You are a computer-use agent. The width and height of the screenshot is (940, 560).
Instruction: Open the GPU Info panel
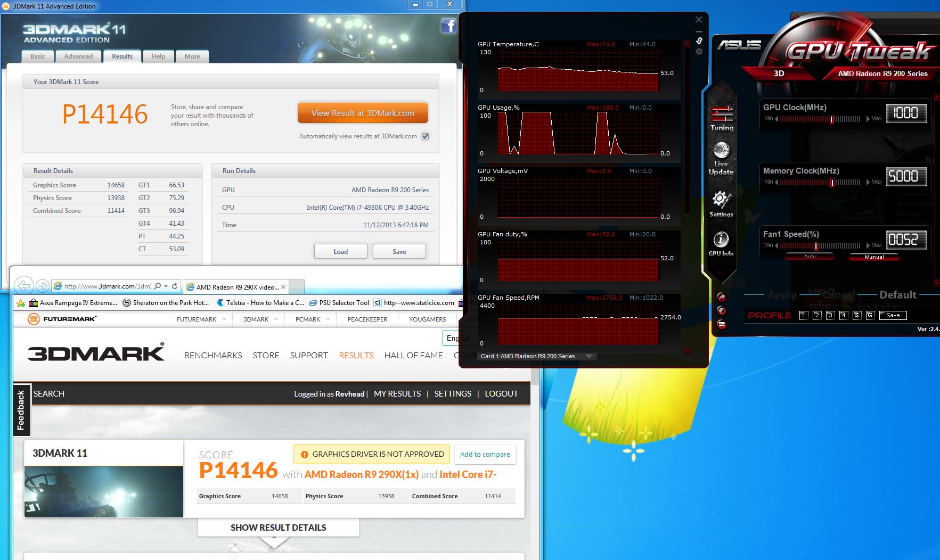coord(721,244)
